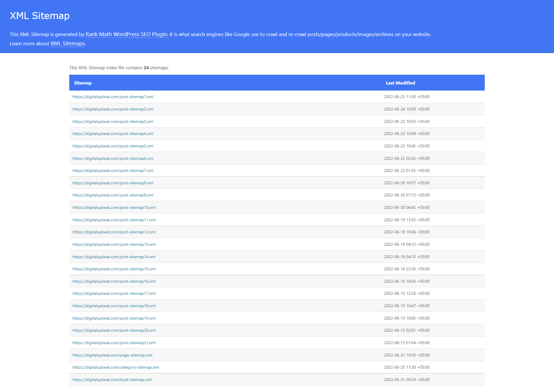
Task: Open post-sitemap19.xml link
Action: (x=114, y=318)
